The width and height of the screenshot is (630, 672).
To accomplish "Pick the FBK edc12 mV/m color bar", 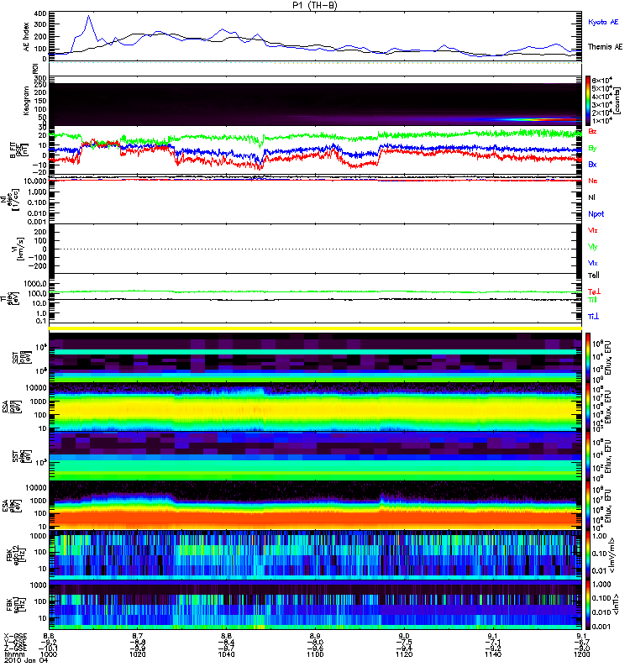I will click(588, 555).
